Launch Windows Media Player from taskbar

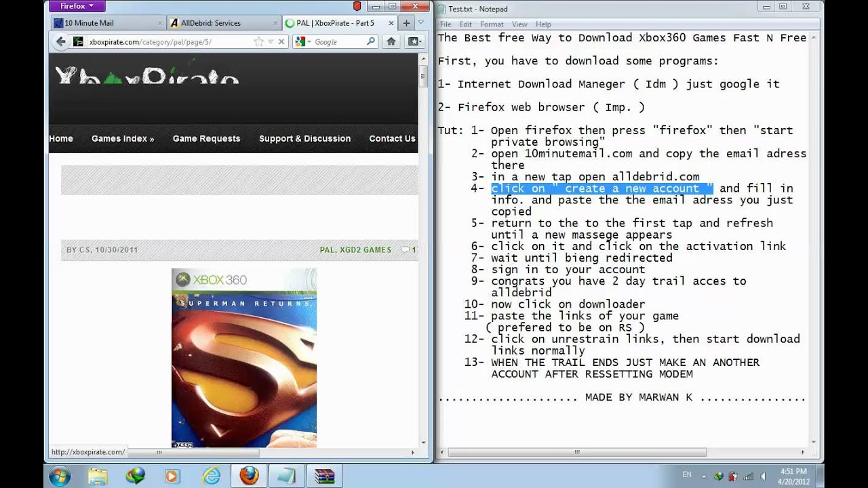click(x=172, y=476)
